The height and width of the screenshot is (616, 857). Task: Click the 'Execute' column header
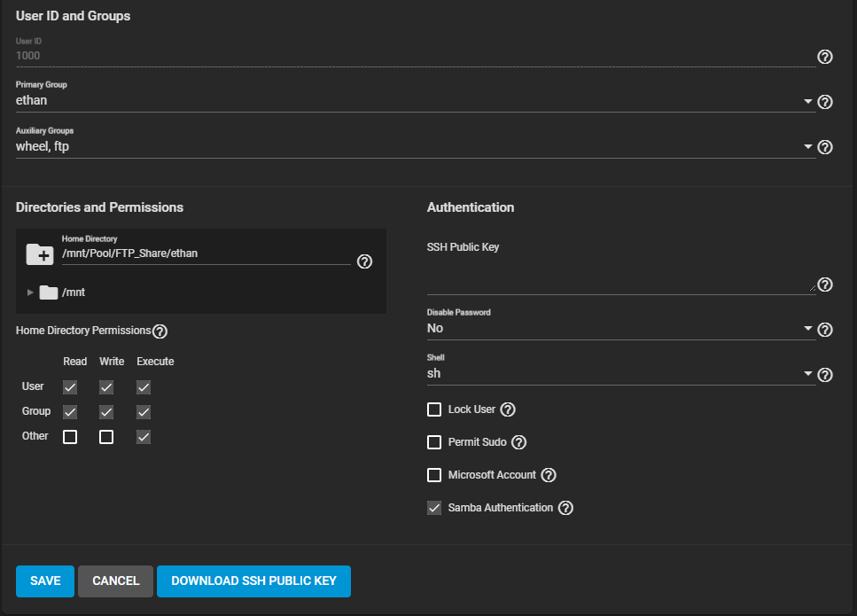click(x=155, y=362)
